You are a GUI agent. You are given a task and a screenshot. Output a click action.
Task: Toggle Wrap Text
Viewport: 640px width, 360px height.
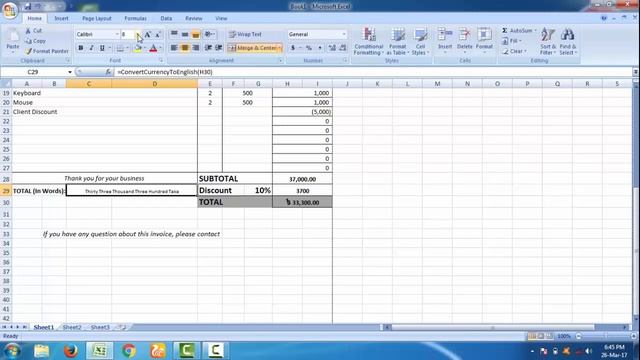tap(245, 34)
